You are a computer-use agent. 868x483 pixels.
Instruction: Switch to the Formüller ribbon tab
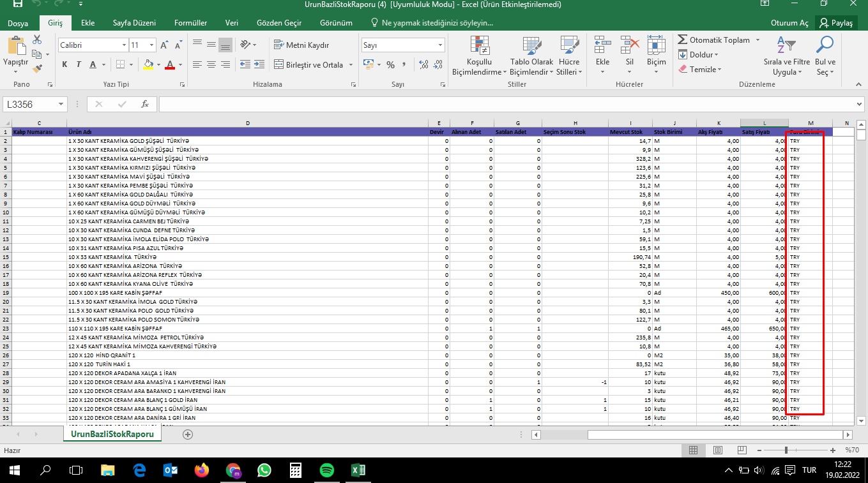click(x=190, y=23)
